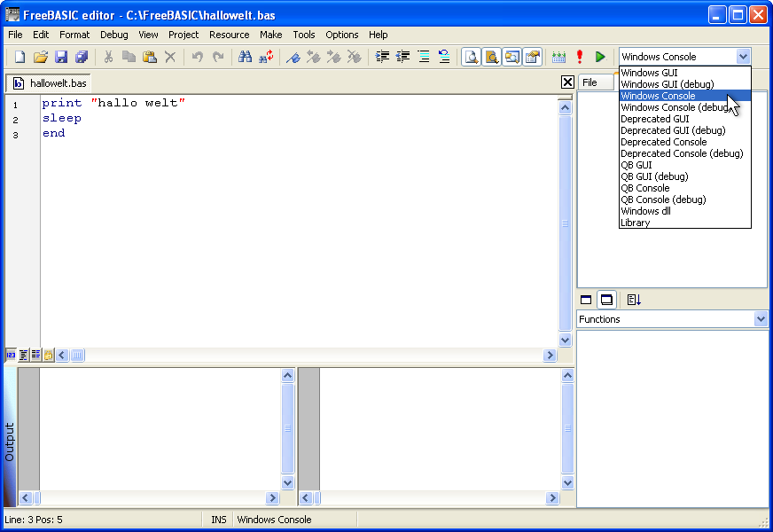Select QB GUI build option
Image resolution: width=773 pixels, height=532 pixels.
click(684, 165)
